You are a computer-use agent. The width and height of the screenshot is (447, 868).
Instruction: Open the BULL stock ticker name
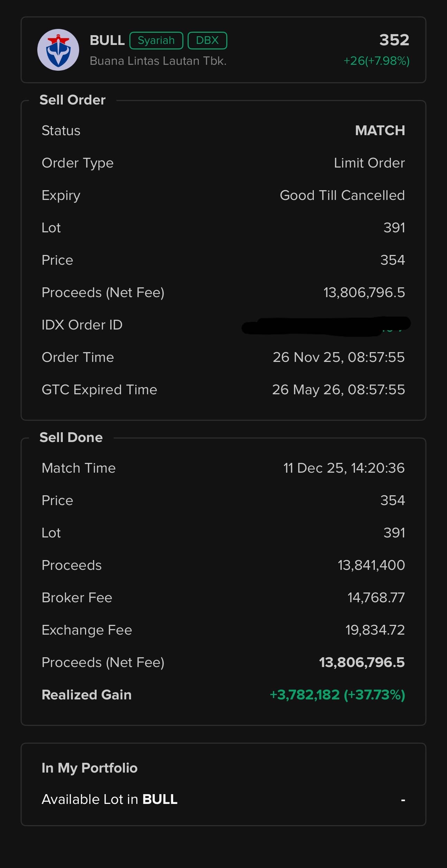point(107,40)
